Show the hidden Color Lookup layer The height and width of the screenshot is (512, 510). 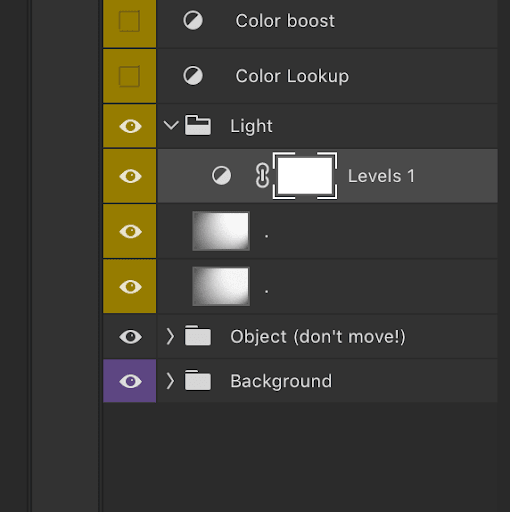(129, 76)
